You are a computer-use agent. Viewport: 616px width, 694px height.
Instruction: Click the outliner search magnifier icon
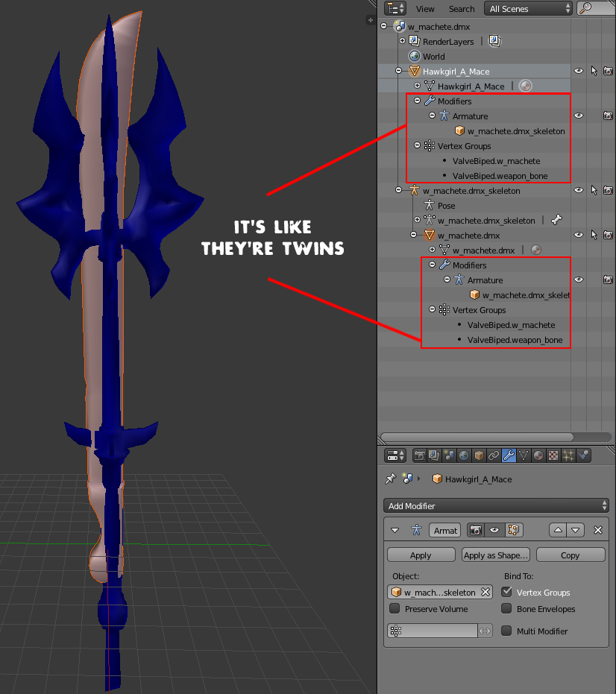586,8
